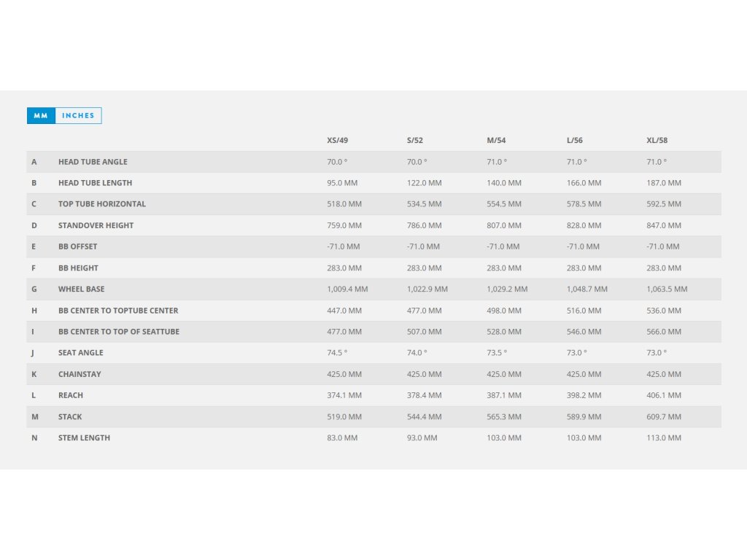Screen dimensions: 747x560
Task: Select the 83.0 MM stem length value
Action: click(x=342, y=437)
